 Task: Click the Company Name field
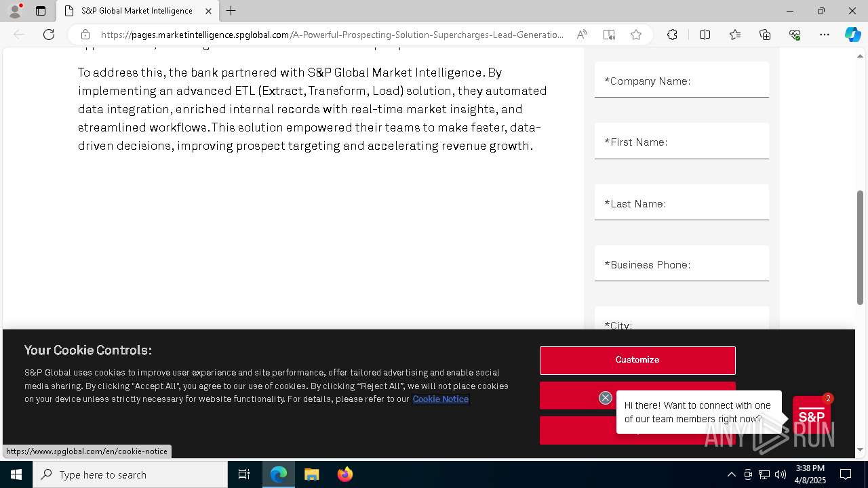(x=682, y=80)
